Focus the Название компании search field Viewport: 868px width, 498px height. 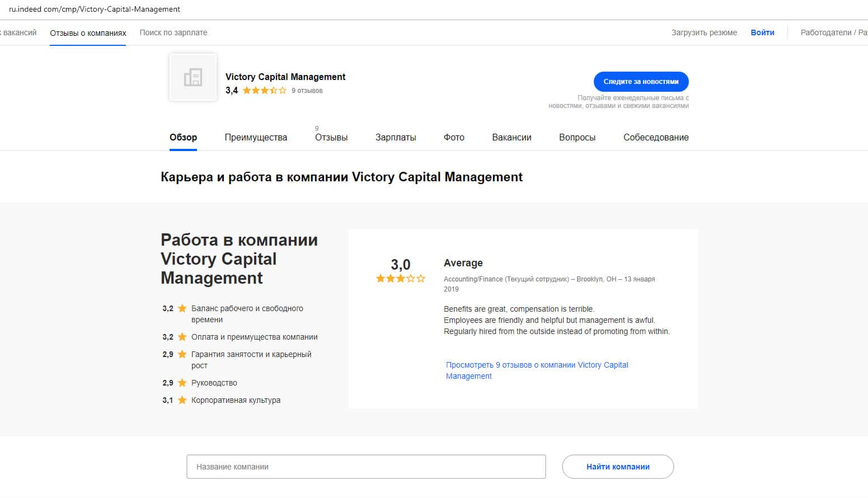pos(366,467)
